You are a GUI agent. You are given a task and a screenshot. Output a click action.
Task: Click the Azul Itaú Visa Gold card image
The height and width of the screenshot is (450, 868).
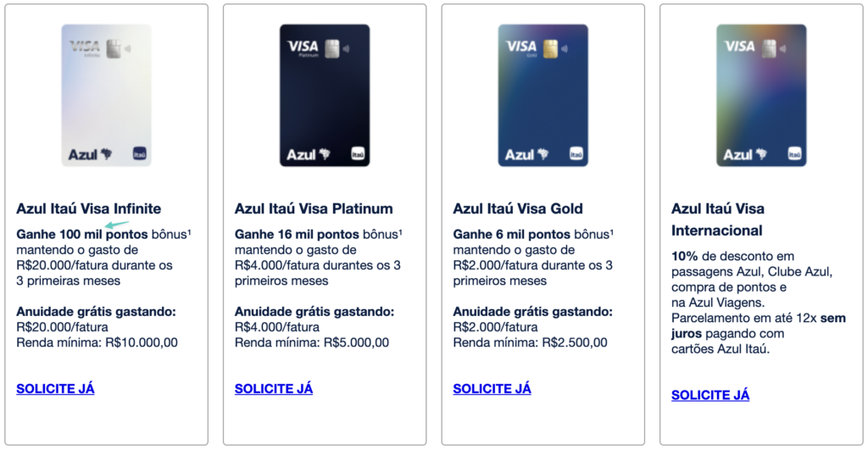pos(542,95)
